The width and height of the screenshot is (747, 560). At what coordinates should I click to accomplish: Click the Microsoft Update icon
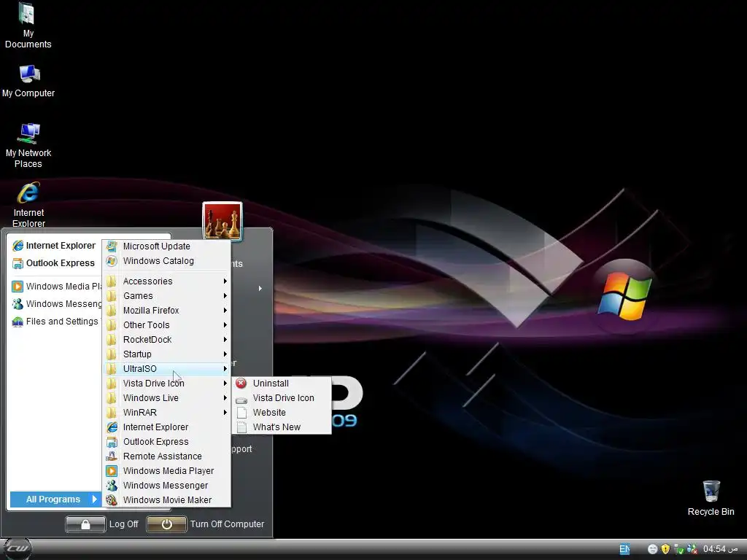(112, 246)
